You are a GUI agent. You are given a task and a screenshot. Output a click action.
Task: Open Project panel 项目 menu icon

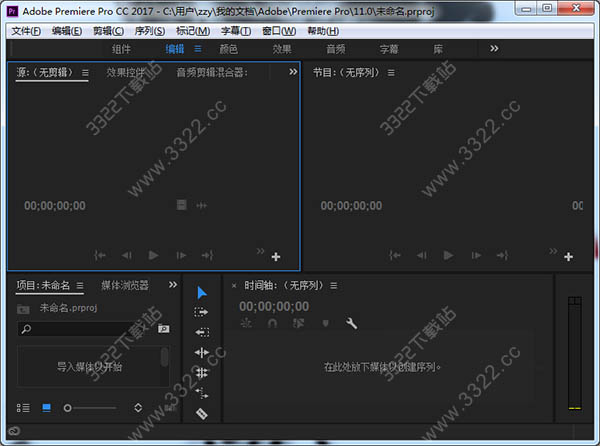(80, 285)
